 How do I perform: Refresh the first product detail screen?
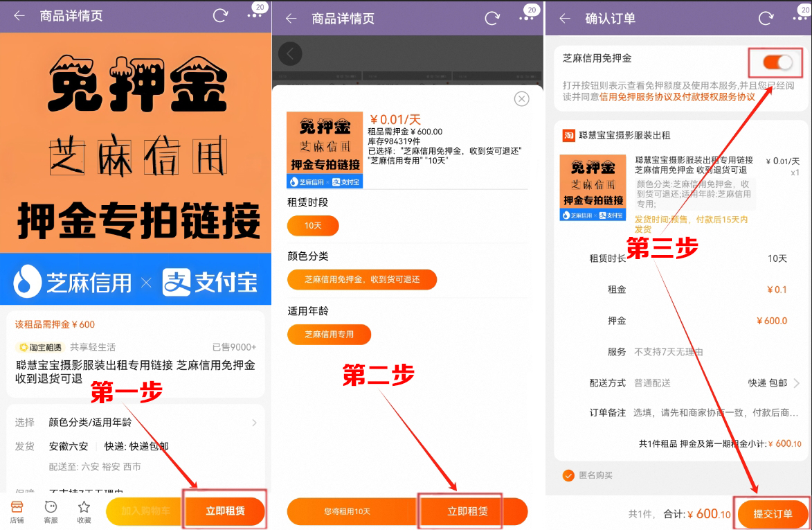click(220, 15)
